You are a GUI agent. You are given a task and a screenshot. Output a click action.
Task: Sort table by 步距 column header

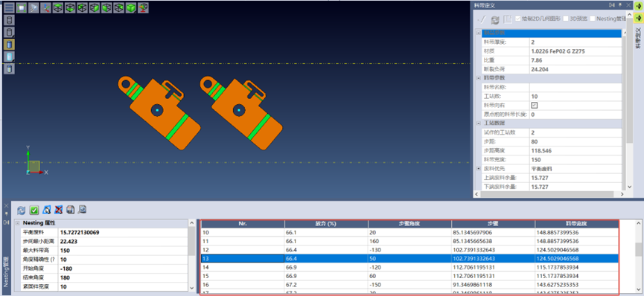coord(494,224)
